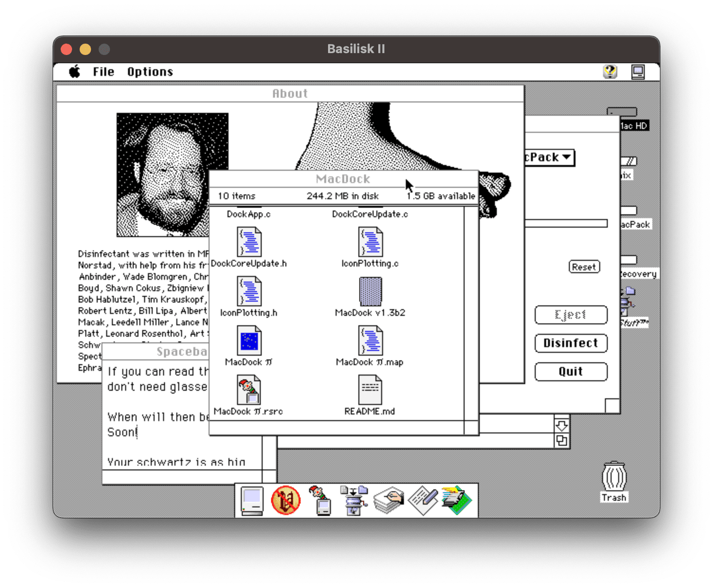Select the MacDock v1.3b2 application icon
Viewport: 713px width, 588px height.
(370, 291)
